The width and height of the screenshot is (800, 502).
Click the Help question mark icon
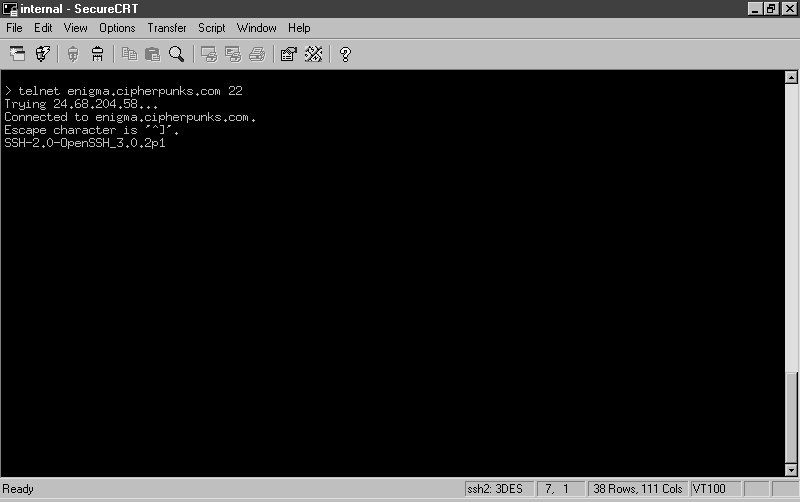point(345,54)
